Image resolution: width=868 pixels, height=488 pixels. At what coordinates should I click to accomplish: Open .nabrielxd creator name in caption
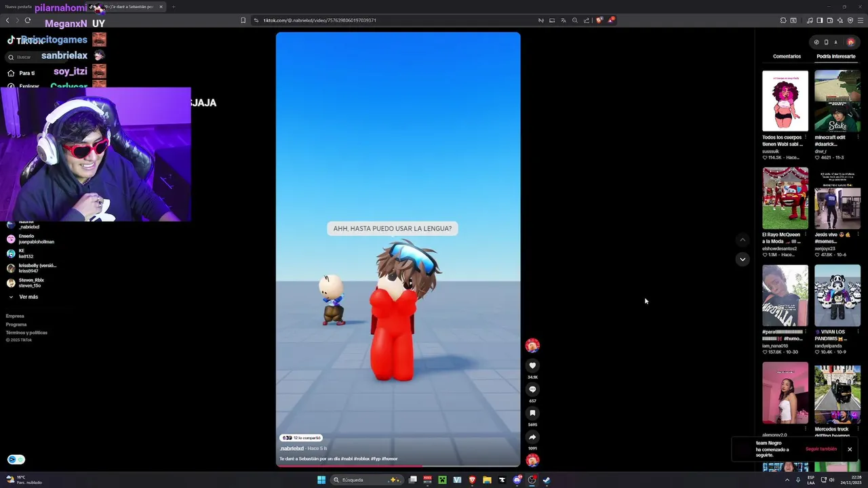pos(292,449)
